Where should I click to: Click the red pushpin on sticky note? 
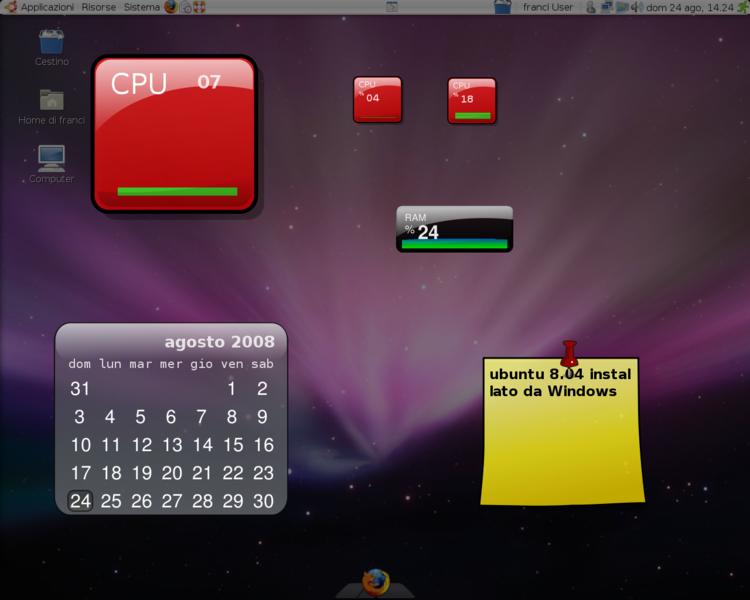570,353
